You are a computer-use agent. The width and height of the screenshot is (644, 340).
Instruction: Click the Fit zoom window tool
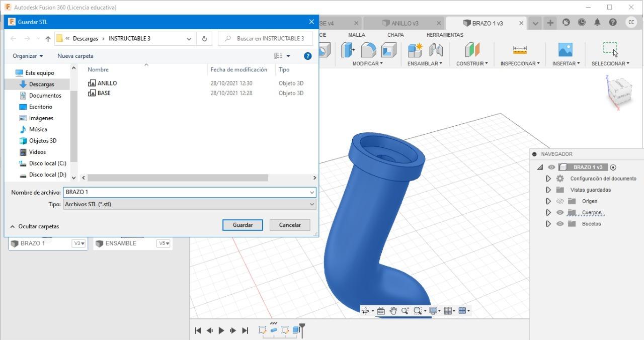click(418, 311)
